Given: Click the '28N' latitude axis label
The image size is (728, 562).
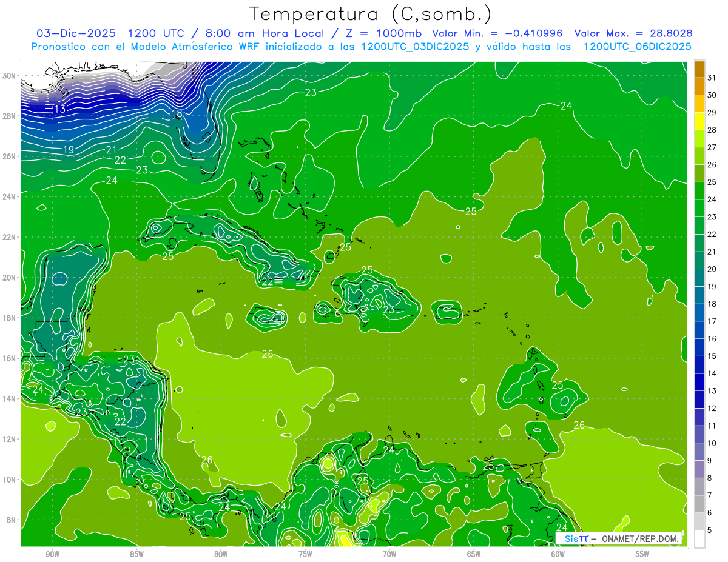Looking at the screenshot, I should [8, 116].
